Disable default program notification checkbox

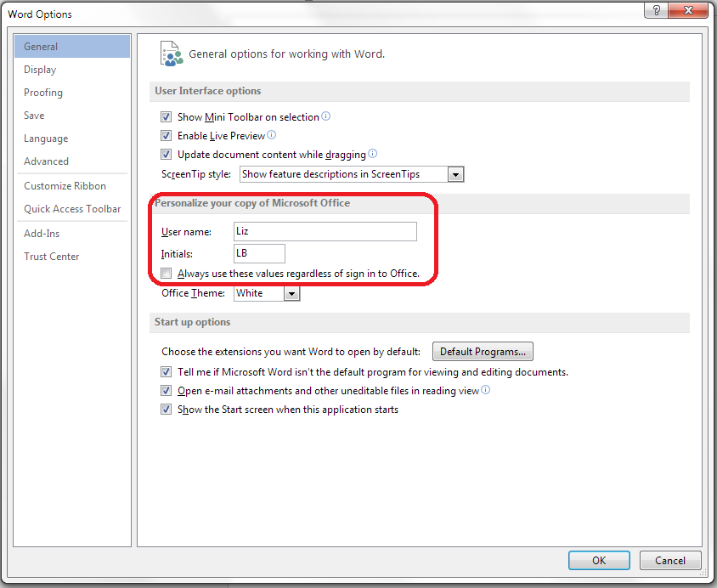tap(167, 372)
